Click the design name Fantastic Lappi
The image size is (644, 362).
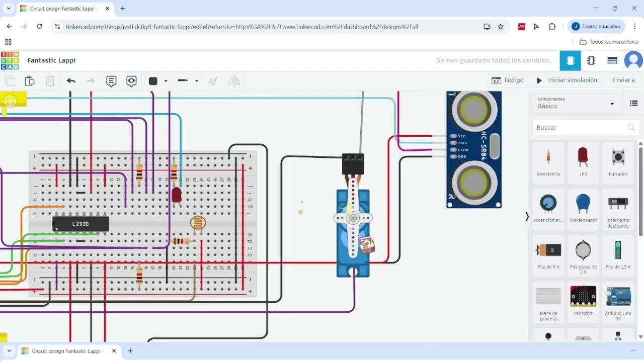click(x=51, y=60)
